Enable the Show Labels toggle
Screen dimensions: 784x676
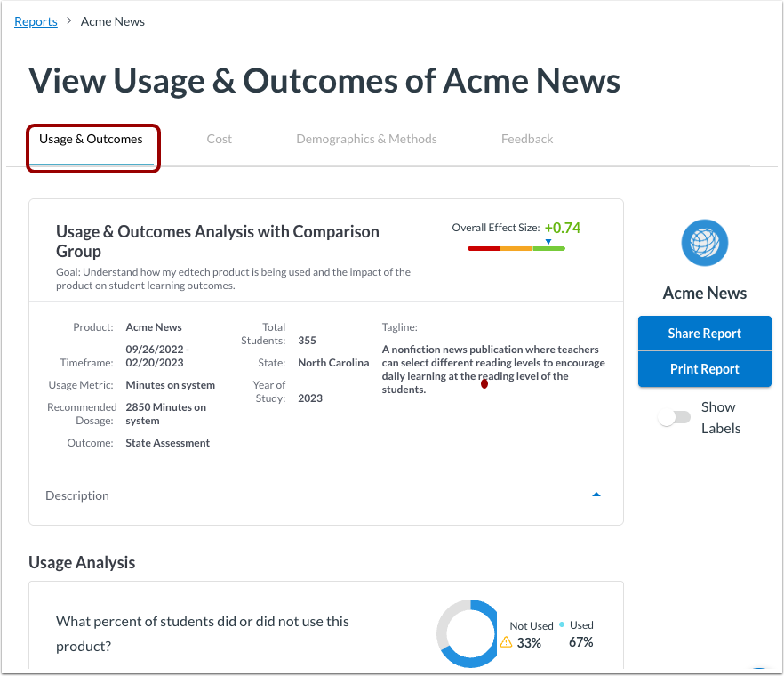(x=674, y=416)
